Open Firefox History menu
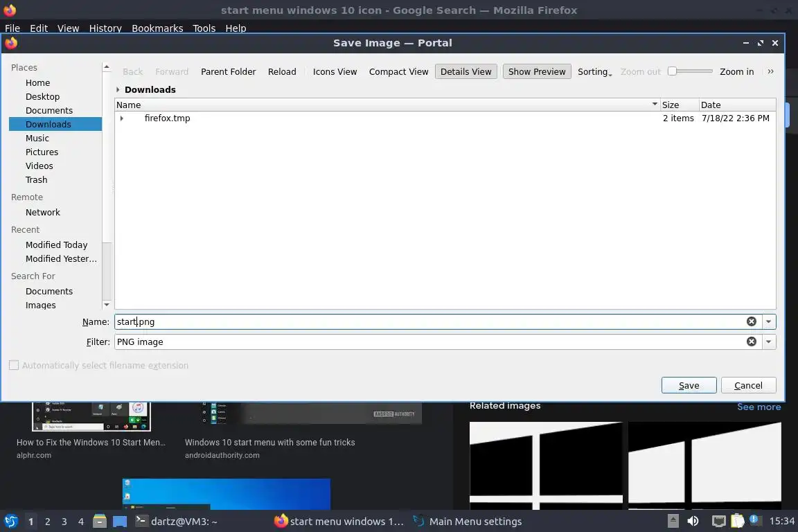The height and width of the screenshot is (532, 798). (x=105, y=28)
